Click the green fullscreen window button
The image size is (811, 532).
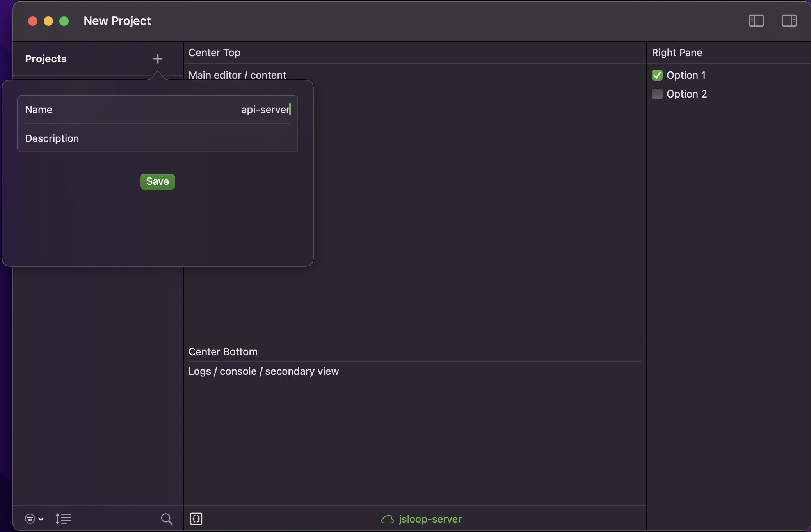pos(64,21)
